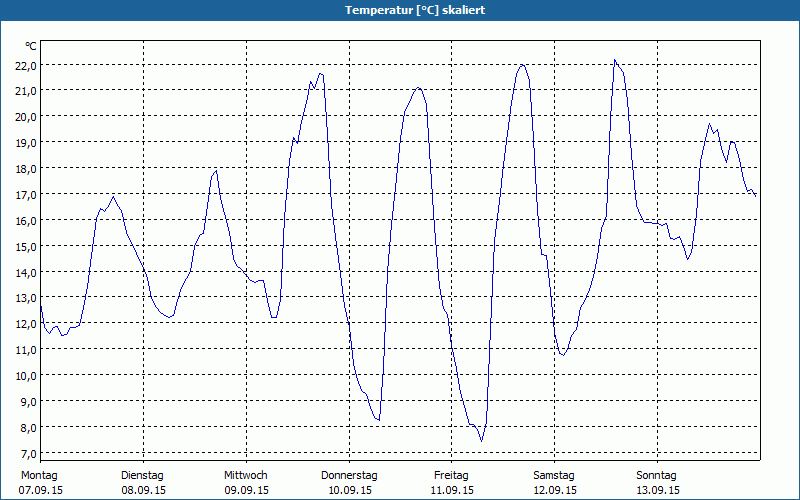
Task: Click the highest temperature peak on Saturday
Action: 615,60
